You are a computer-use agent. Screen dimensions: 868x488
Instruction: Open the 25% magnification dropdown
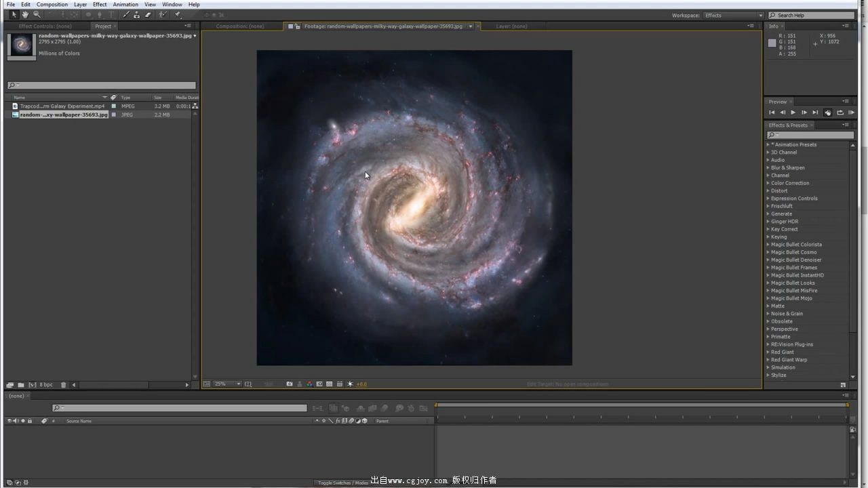pos(227,384)
